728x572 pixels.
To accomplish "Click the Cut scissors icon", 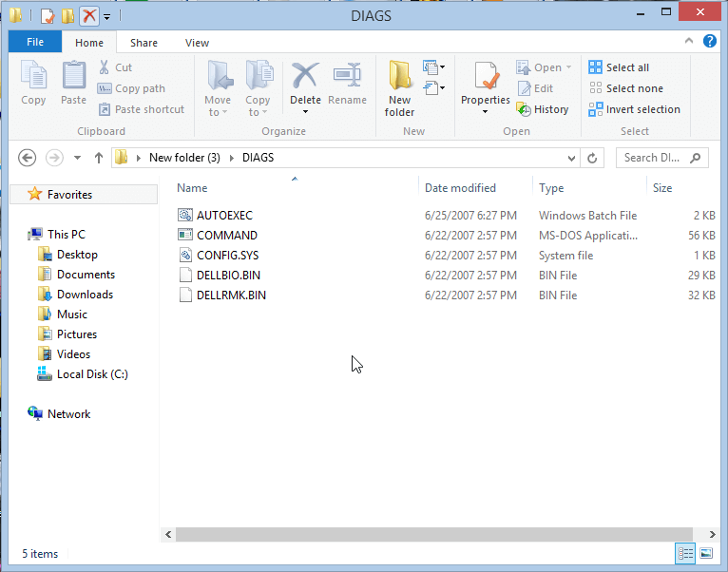I will [104, 67].
